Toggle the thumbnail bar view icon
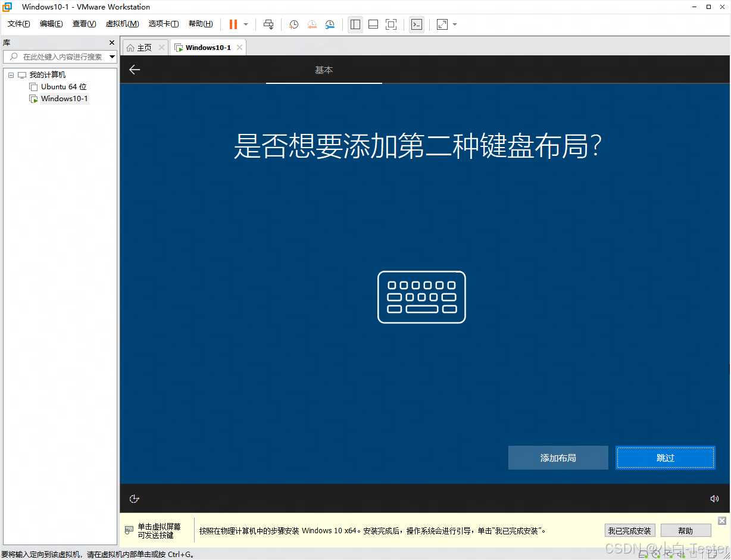This screenshot has width=731, height=560. tap(373, 24)
